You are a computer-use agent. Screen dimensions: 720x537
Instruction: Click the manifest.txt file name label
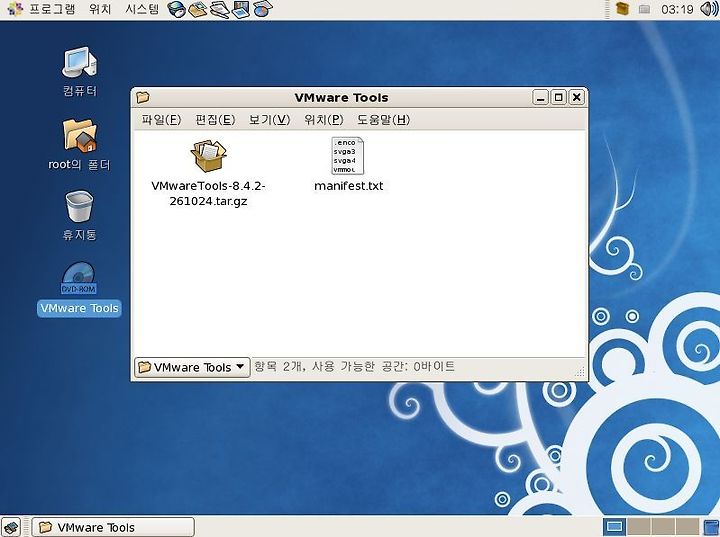(x=349, y=186)
